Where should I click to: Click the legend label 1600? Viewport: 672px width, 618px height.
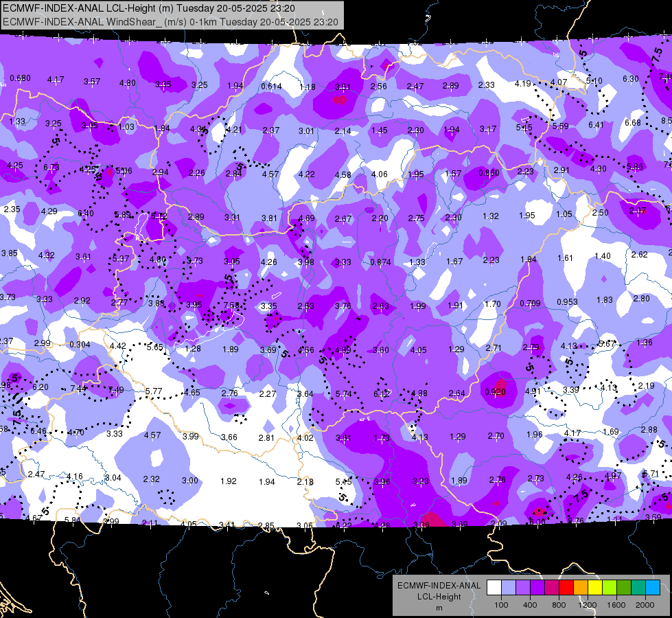tap(616, 605)
